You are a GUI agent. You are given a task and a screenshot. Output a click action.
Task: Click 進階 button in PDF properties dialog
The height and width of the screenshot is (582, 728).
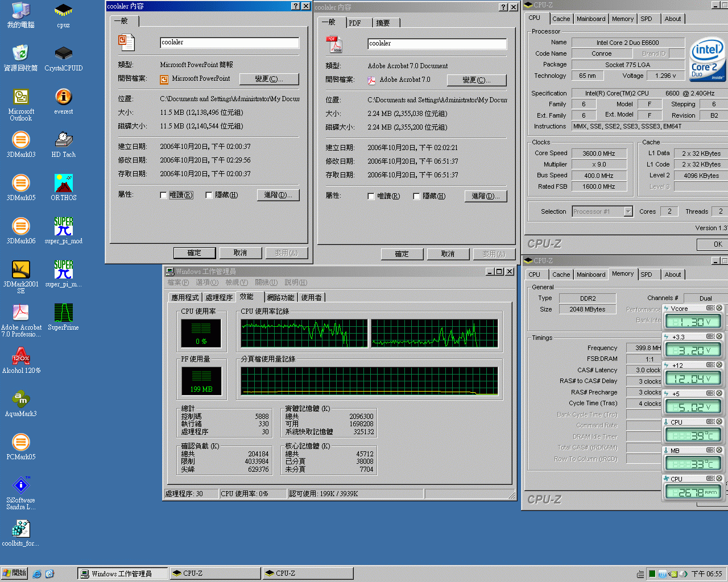pos(486,196)
